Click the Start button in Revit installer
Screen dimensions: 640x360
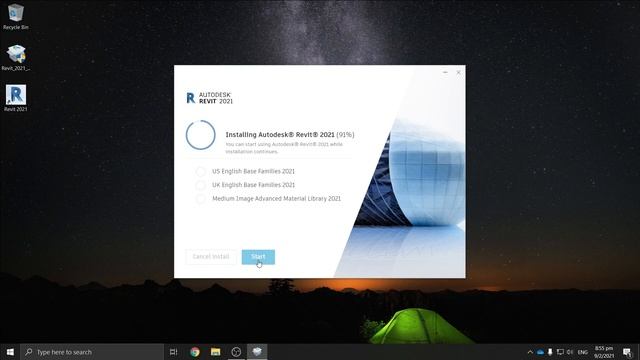click(x=258, y=257)
